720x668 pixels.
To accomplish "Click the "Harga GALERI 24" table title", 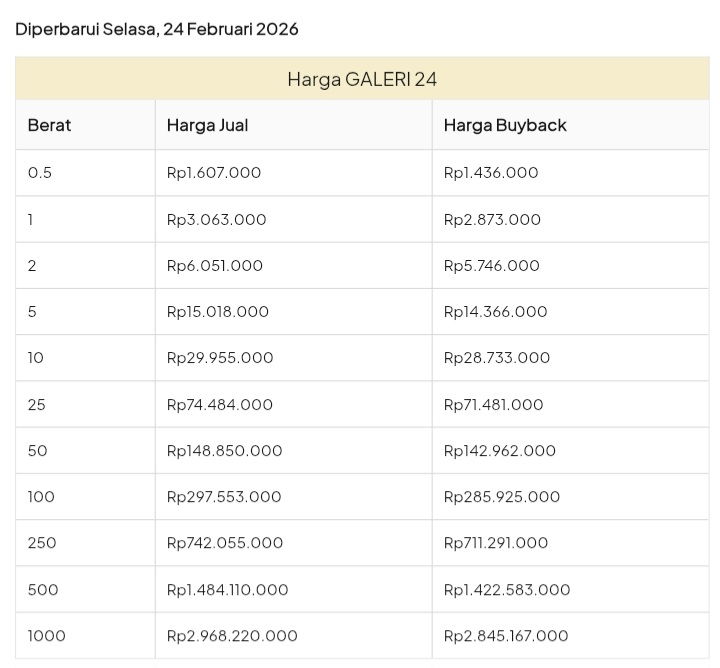I will 362,79.
